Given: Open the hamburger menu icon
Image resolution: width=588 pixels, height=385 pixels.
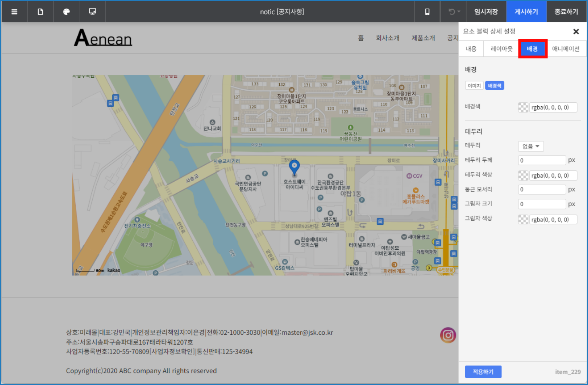Looking at the screenshot, I should [14, 12].
